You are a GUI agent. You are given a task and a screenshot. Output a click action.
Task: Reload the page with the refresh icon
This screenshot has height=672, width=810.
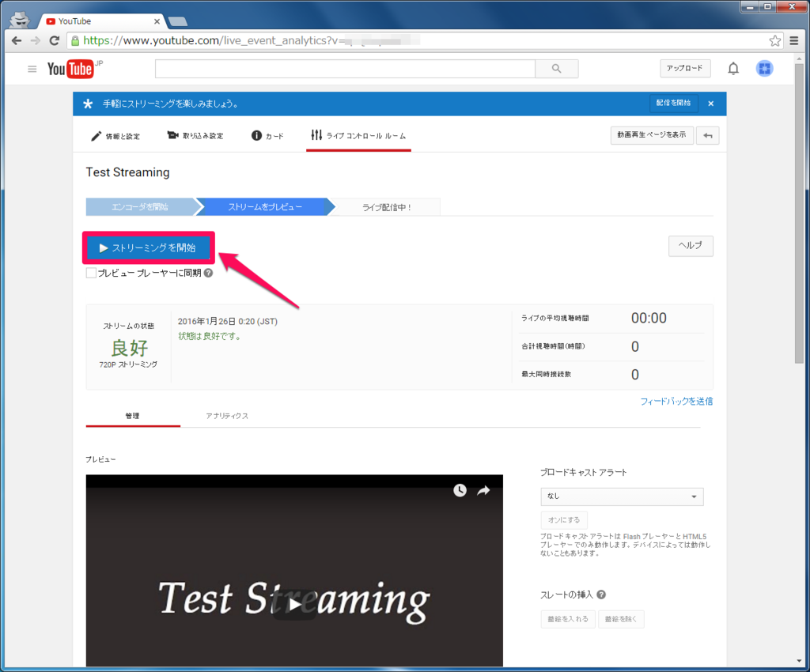pyautogui.click(x=55, y=40)
